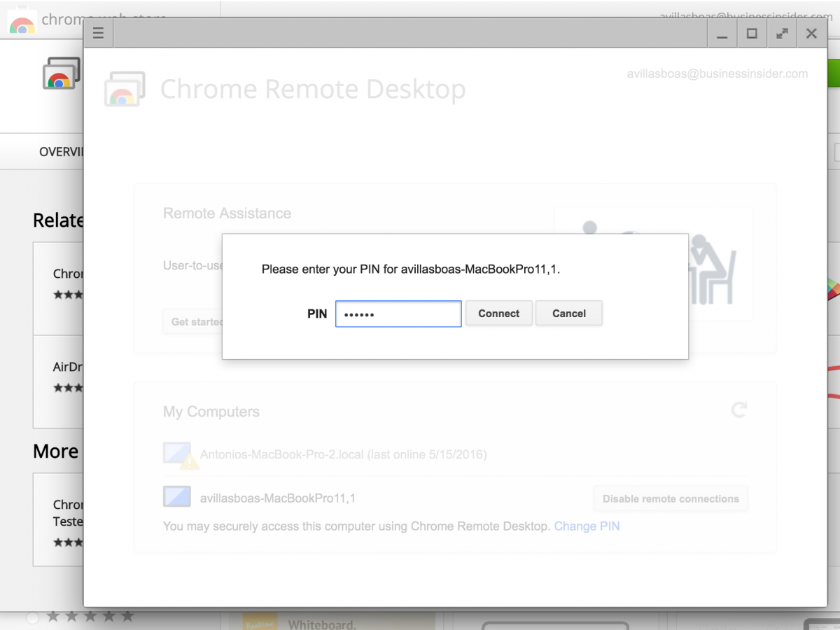Click the Chrome Web Store logo in background
This screenshot has height=630, width=840.
(21, 21)
